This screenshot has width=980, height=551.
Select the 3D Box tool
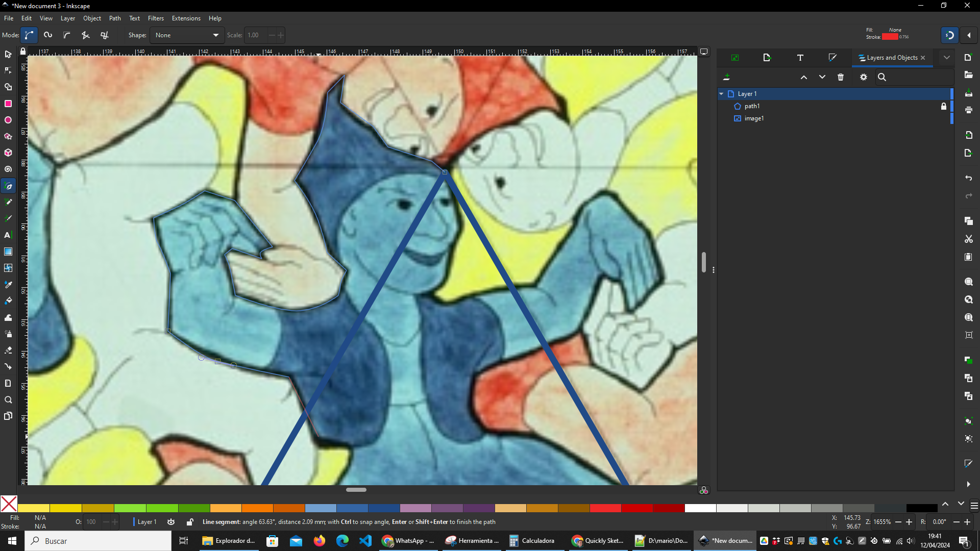(x=8, y=153)
